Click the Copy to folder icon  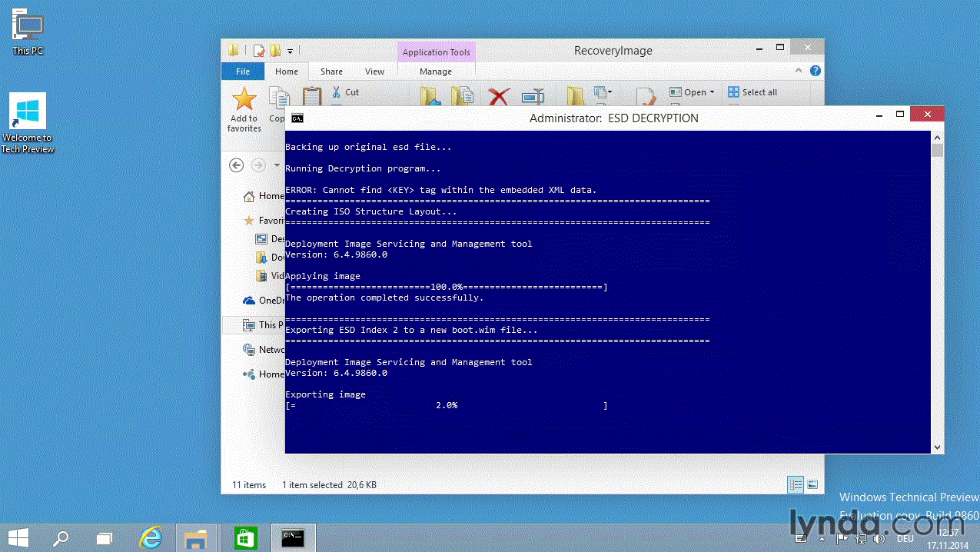point(463,96)
